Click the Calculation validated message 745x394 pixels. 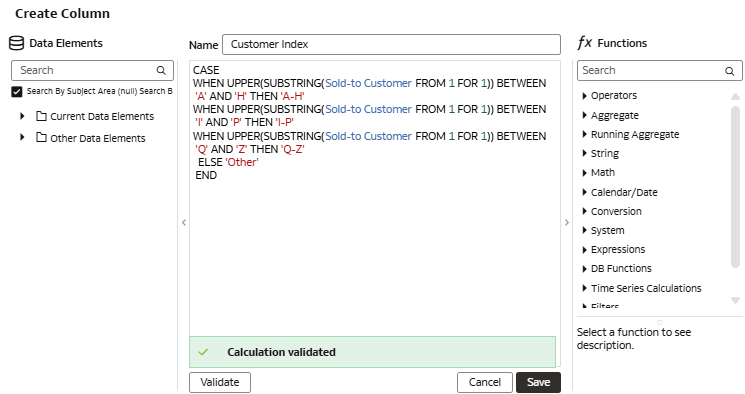tap(281, 352)
